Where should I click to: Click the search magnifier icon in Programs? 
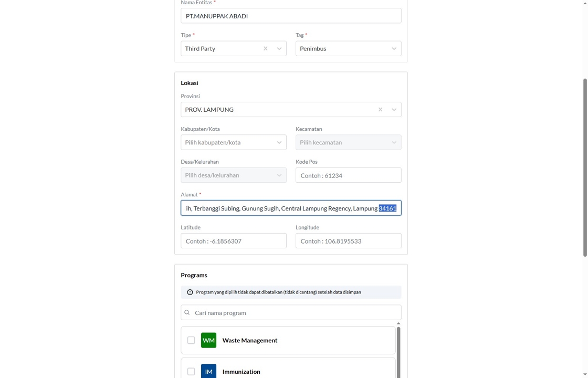[187, 313]
